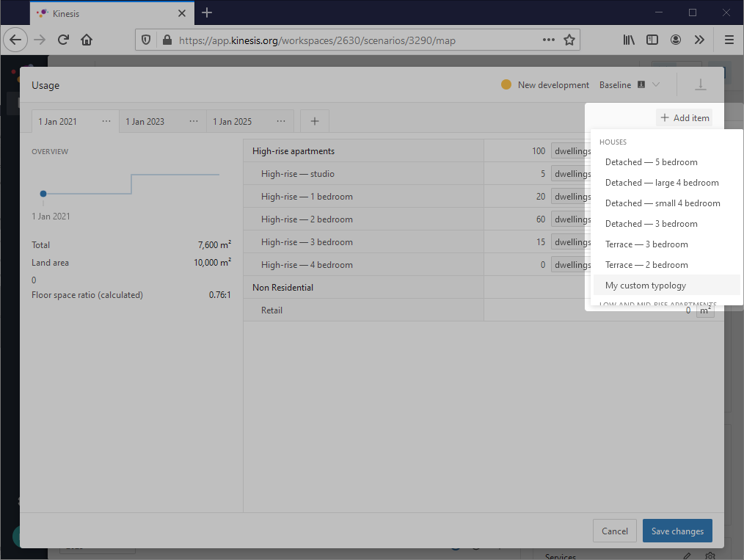This screenshot has width=744, height=560.
Task: Open m² units dropdown for Retail
Action: point(705,310)
